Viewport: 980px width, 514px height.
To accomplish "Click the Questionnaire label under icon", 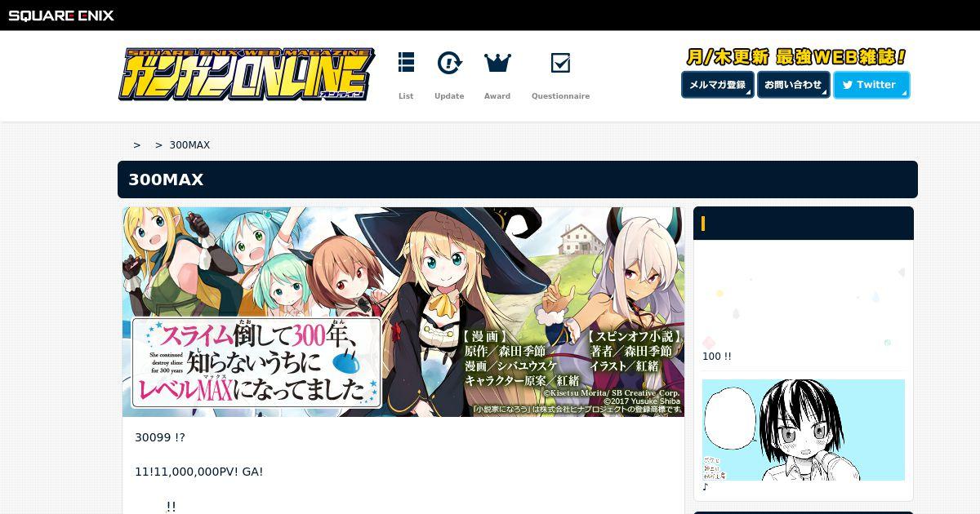I will click(x=560, y=96).
